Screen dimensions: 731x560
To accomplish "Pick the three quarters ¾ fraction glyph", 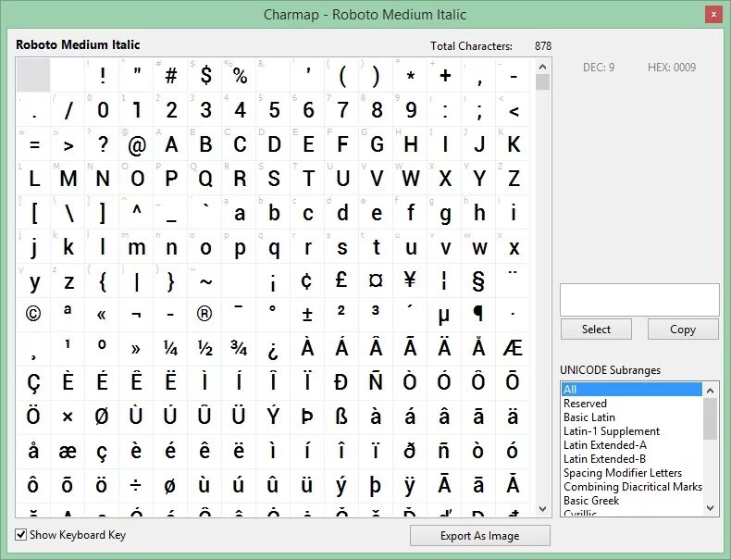I will (x=240, y=349).
